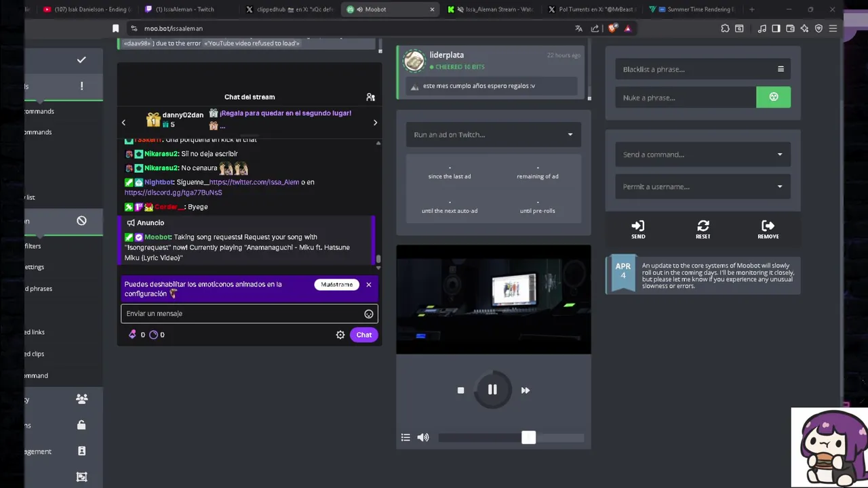
Task: Open the browser extensions puzzle icon
Action: coord(725,28)
